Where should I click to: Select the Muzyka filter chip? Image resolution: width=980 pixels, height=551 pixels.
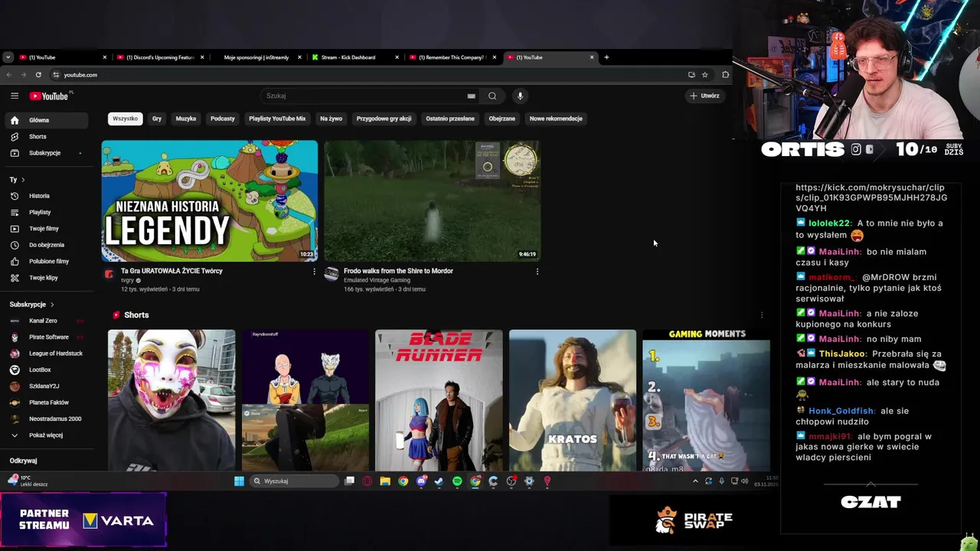click(x=186, y=119)
